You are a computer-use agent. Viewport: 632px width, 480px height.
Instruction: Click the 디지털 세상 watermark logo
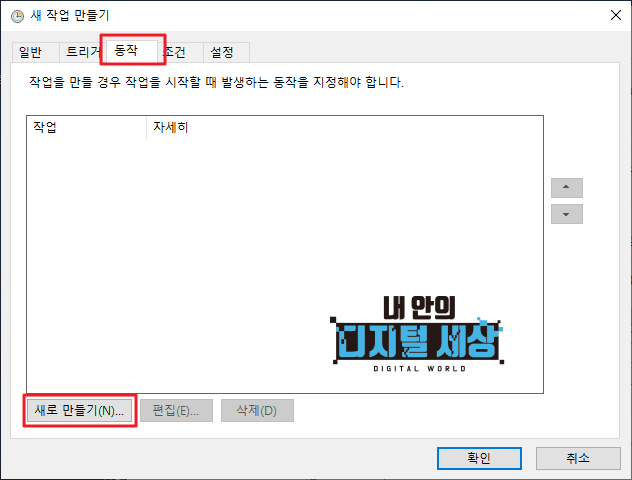coord(418,334)
